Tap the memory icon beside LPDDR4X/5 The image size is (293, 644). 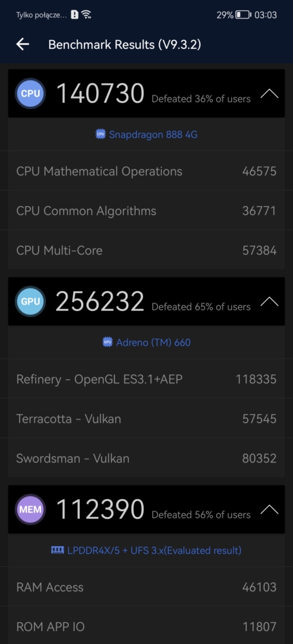57,550
